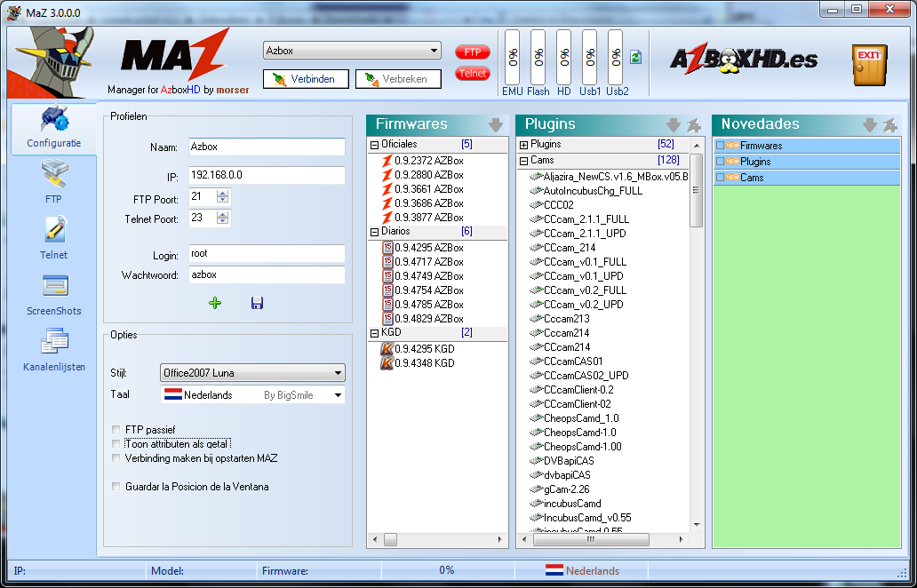Viewport: 917px width, 588px height.
Task: Open the Telnet sidebar section
Action: tap(54, 238)
